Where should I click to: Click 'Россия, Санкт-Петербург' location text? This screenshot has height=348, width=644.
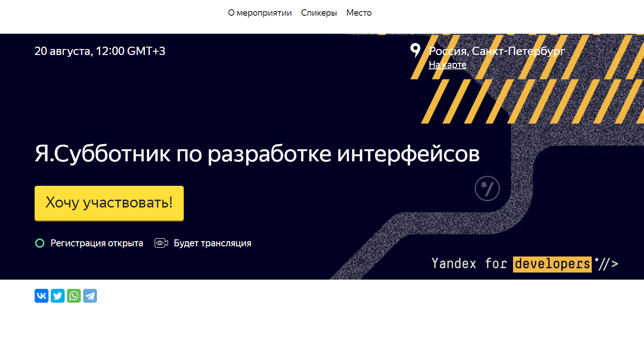pos(497,51)
